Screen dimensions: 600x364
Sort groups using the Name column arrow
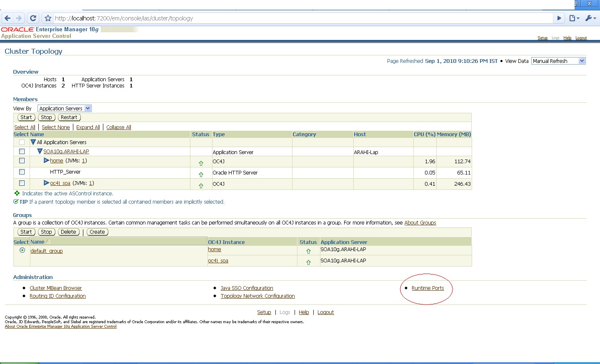[x=48, y=242]
